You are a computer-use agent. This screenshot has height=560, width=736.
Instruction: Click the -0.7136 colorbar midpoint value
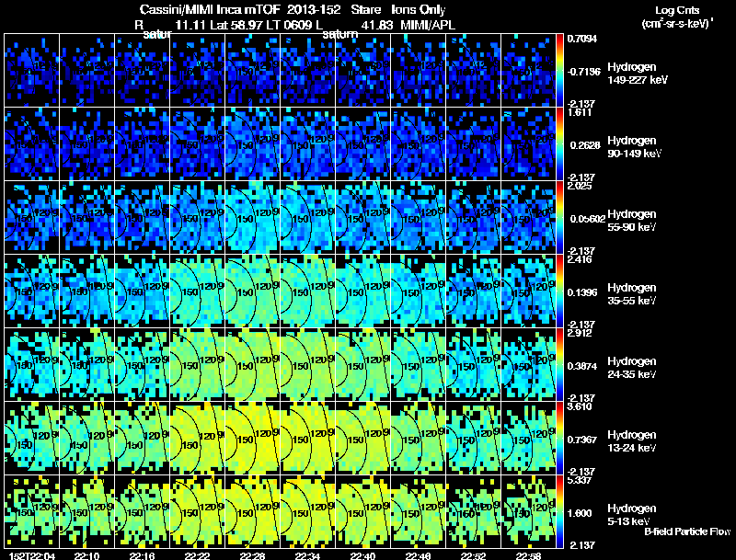(583, 72)
